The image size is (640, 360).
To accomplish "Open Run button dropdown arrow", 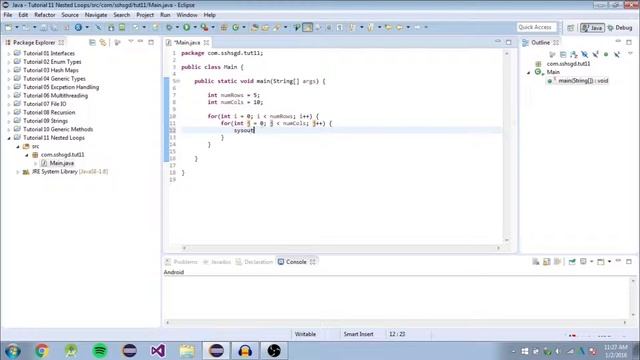I will [x=195, y=27].
